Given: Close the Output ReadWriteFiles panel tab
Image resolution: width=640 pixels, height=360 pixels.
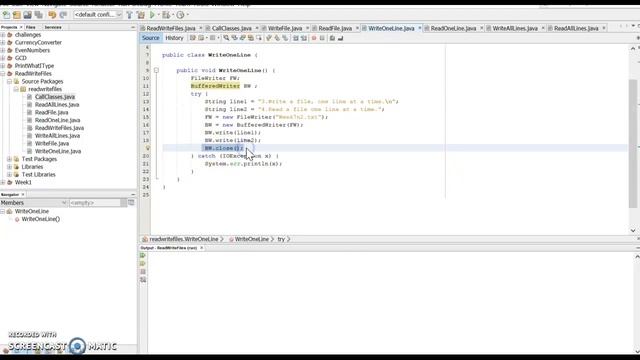Looking at the screenshot, I should 201,248.
